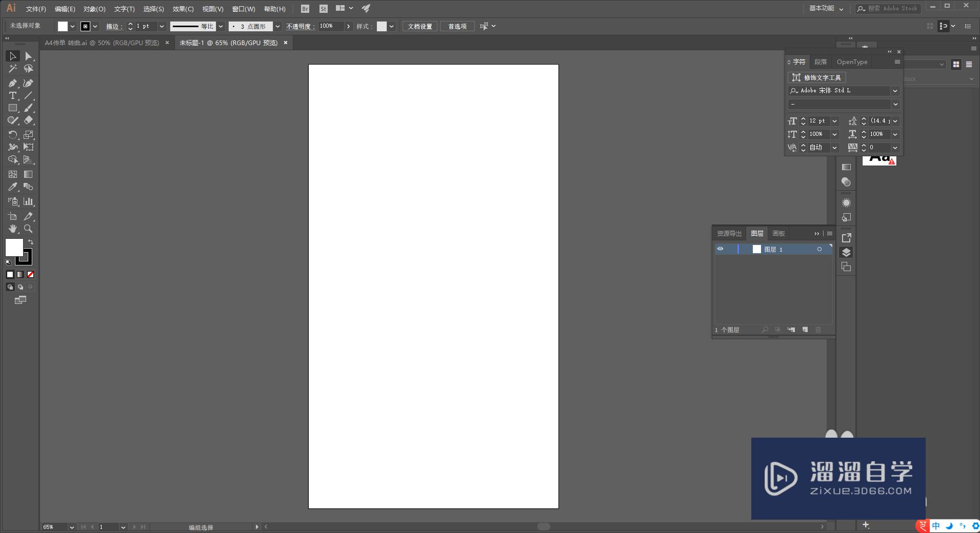The image size is (980, 533).
Task: Select the Shape Builder tool
Action: pos(13,160)
